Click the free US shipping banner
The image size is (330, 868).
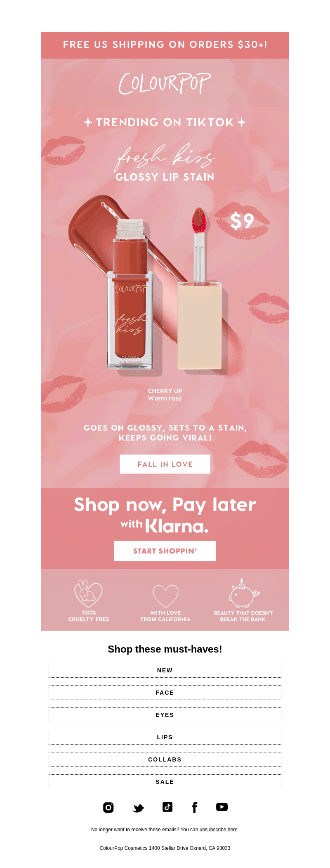165,45
